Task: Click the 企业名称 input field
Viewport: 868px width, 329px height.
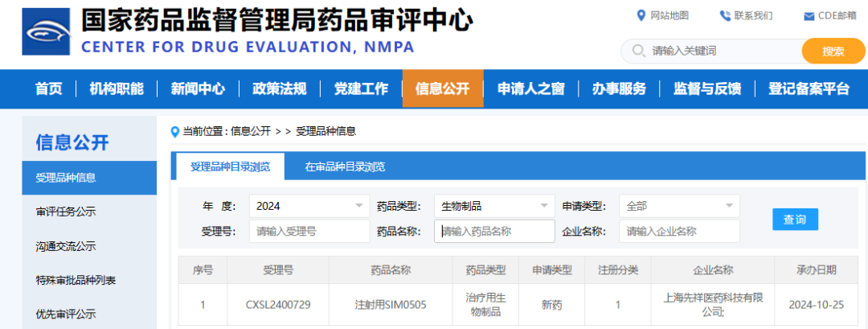Action: pos(679,232)
